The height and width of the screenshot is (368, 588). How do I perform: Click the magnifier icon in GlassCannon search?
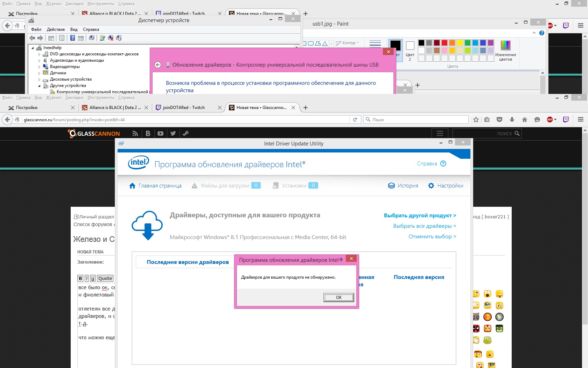coord(517,133)
